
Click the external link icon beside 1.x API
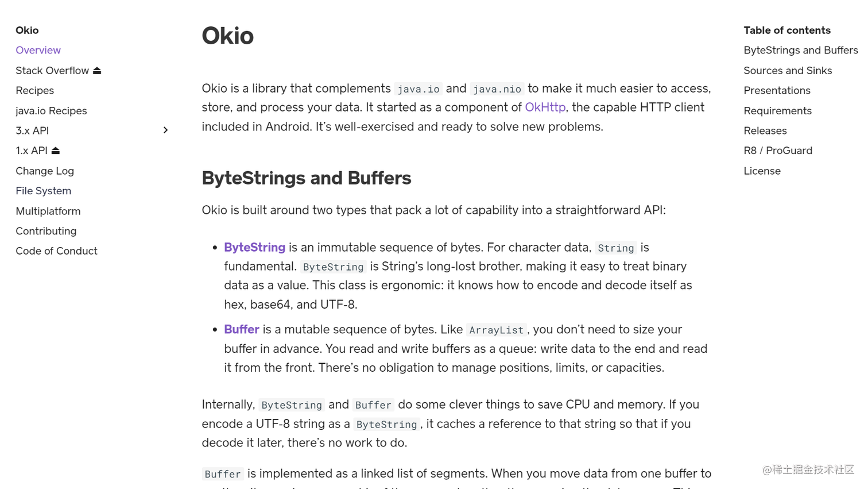tap(56, 150)
